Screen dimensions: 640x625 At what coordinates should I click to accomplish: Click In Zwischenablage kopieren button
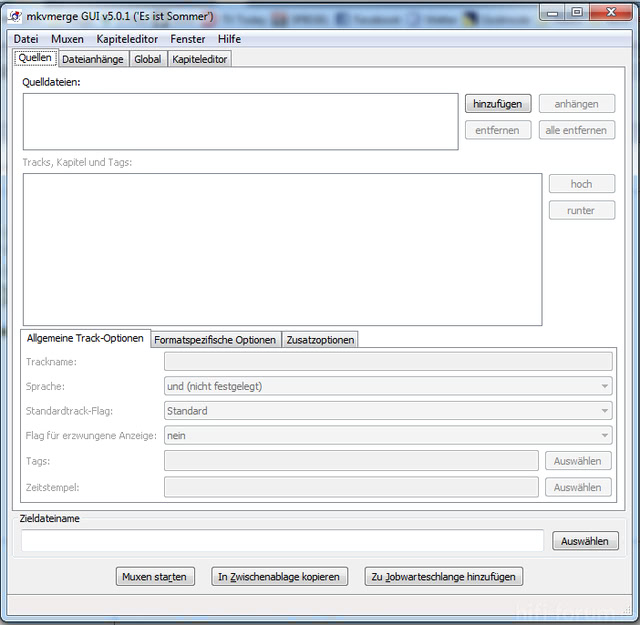(280, 577)
